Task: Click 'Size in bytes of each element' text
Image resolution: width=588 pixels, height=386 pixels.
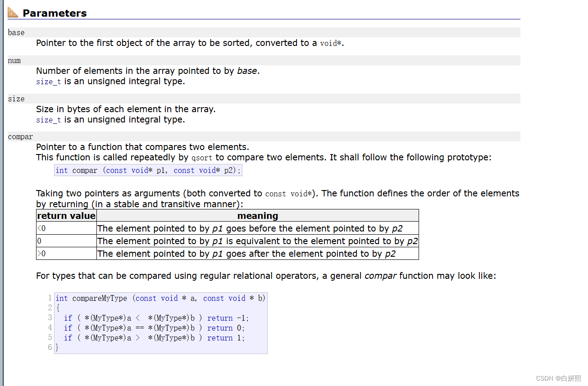Action: [x=126, y=109]
